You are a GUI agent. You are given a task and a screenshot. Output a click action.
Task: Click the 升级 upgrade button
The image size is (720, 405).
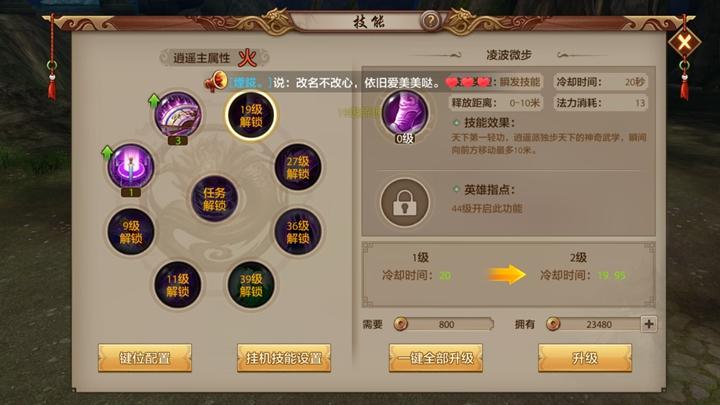coord(585,358)
